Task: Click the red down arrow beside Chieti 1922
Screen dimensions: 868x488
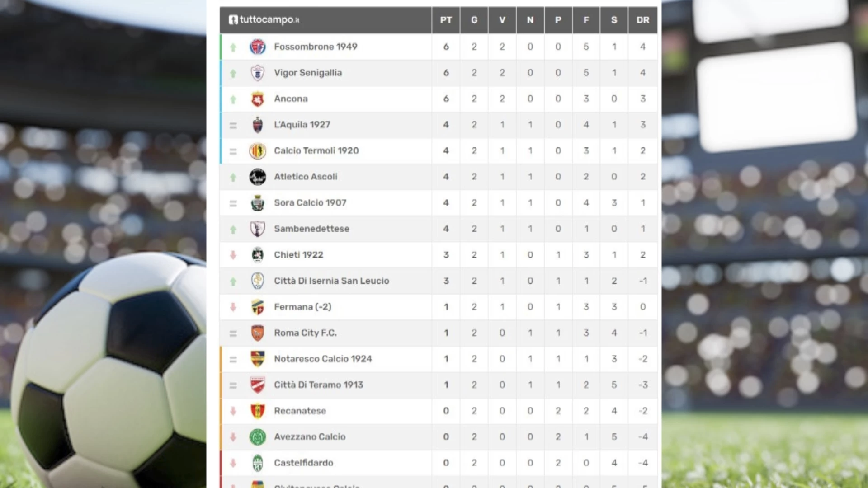Action: 233,255
